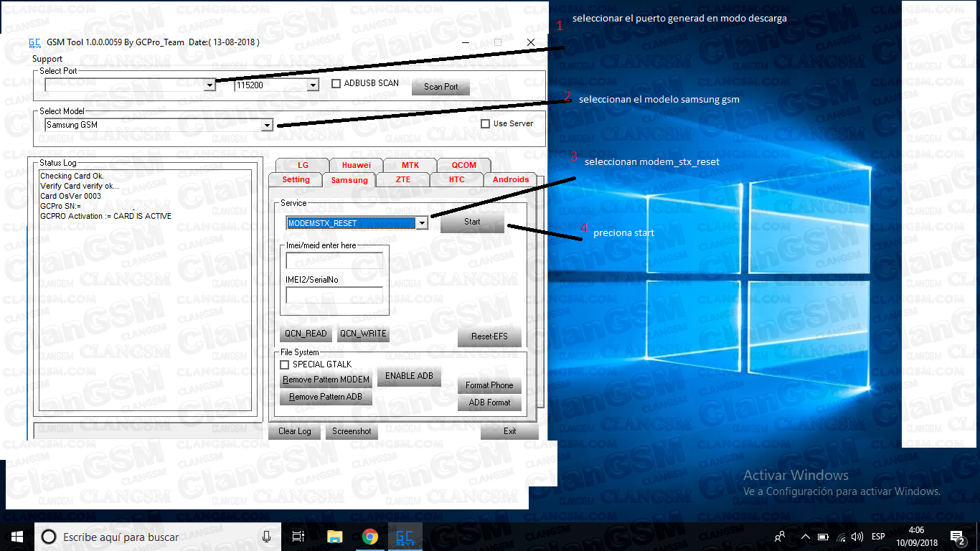Open the ZTE tab
Screen dimensions: 980x551
click(x=403, y=179)
